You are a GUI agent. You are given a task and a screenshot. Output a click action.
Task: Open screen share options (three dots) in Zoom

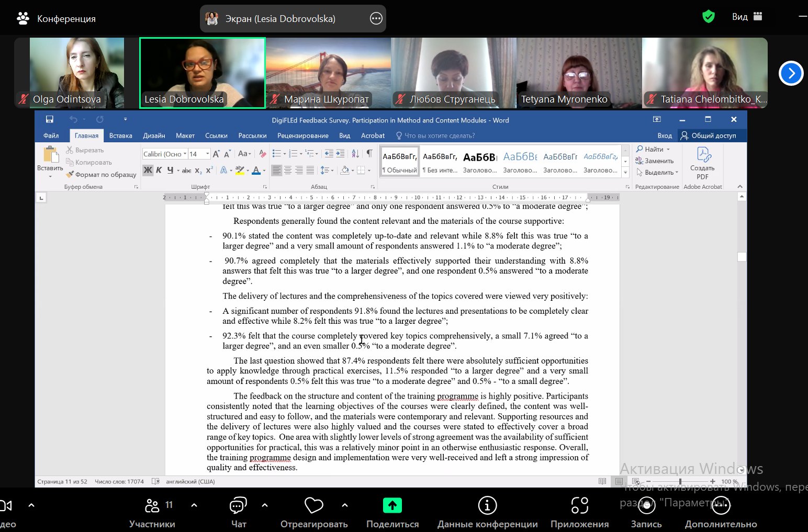376,19
